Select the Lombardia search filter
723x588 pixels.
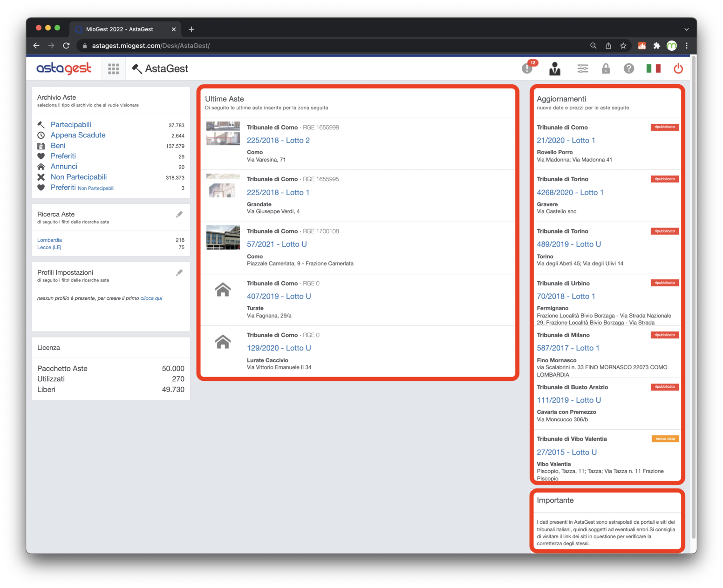[49, 240]
